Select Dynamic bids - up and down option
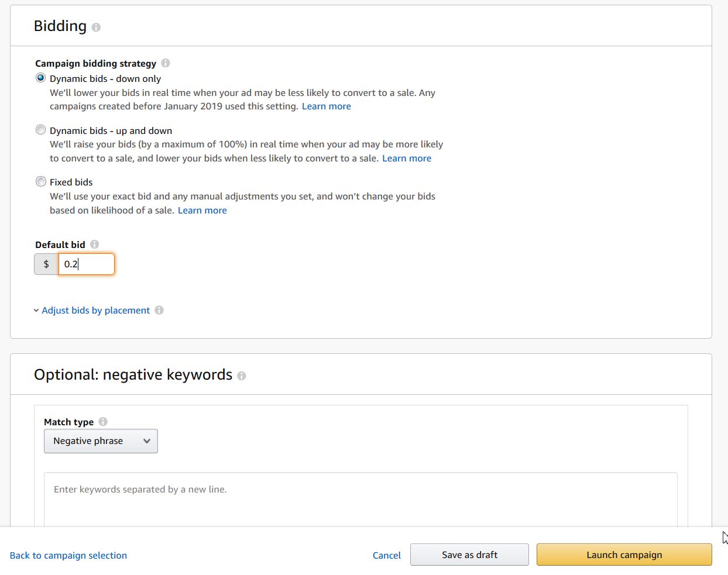This screenshot has height=575, width=728. (41, 130)
